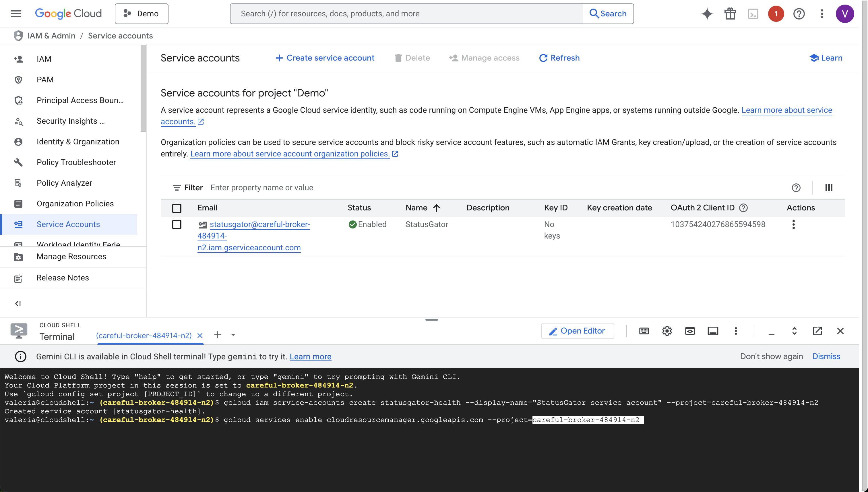Expand the new terminal tab dropdown arrow
868x492 pixels.
pos(233,335)
